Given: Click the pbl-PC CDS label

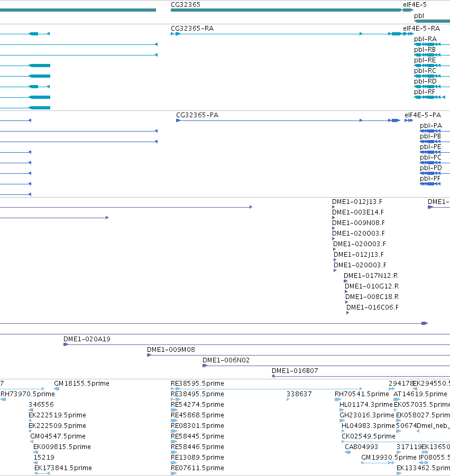Looking at the screenshot, I should [430, 157].
